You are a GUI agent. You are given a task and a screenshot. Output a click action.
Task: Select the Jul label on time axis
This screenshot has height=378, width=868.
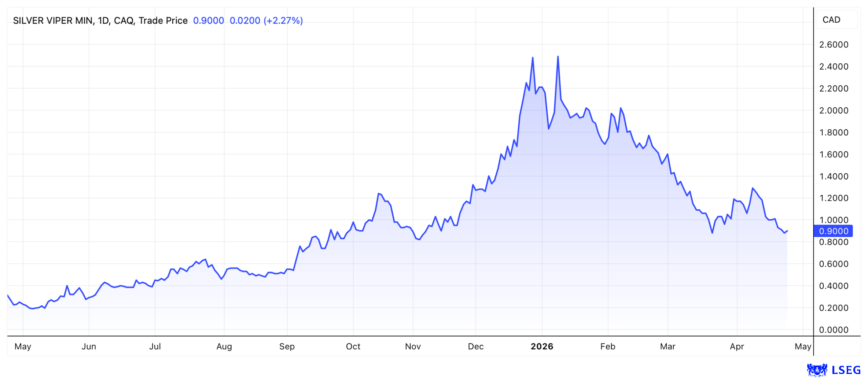155,346
